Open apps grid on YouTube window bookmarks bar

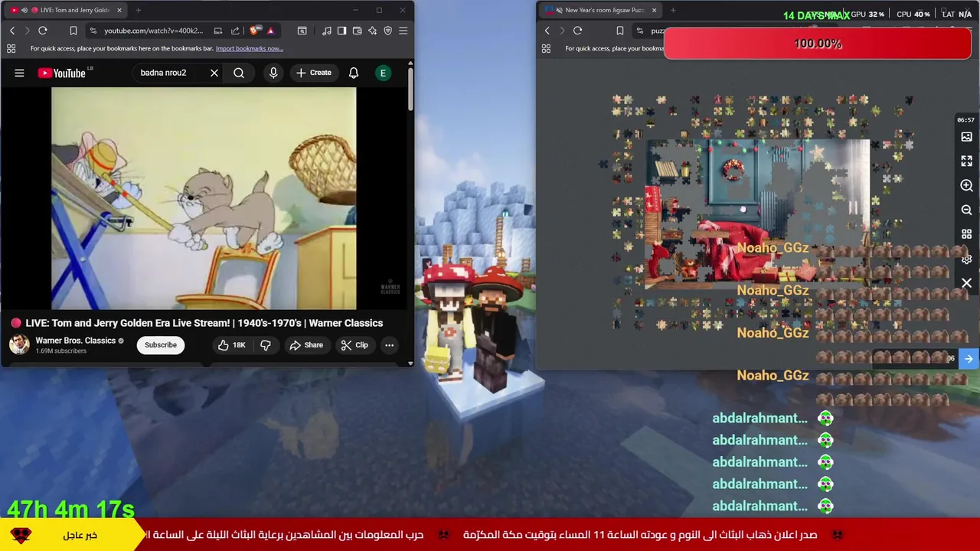[11, 48]
